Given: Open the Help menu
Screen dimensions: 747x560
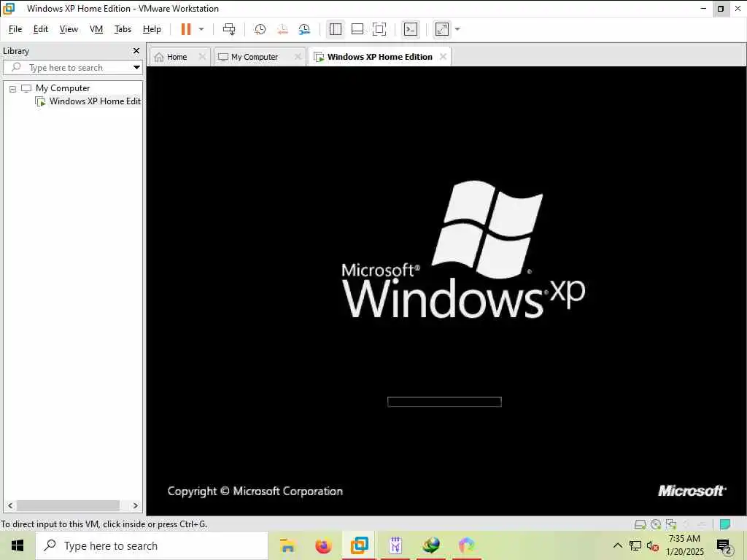Looking at the screenshot, I should point(152,29).
